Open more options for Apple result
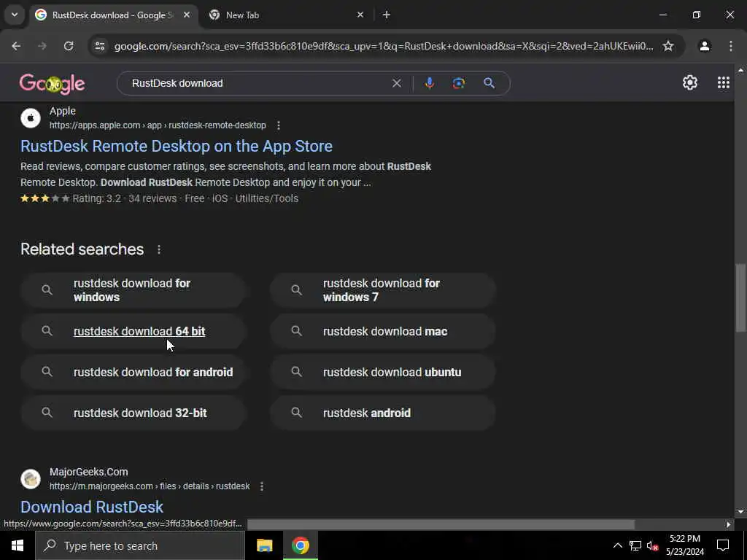747x560 pixels. (278, 125)
